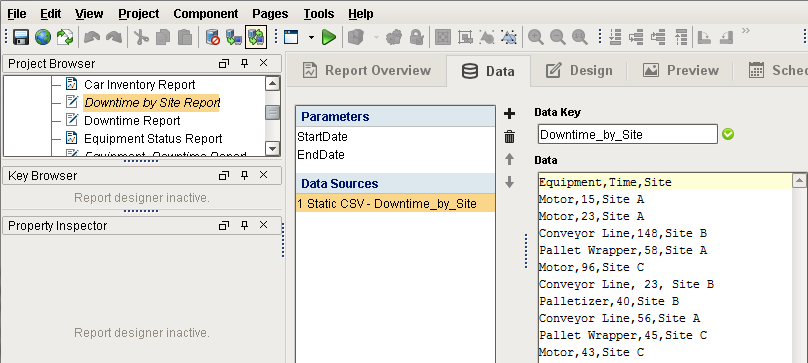808x363 pixels.
Task: Open the Component menu
Action: pyautogui.click(x=206, y=14)
